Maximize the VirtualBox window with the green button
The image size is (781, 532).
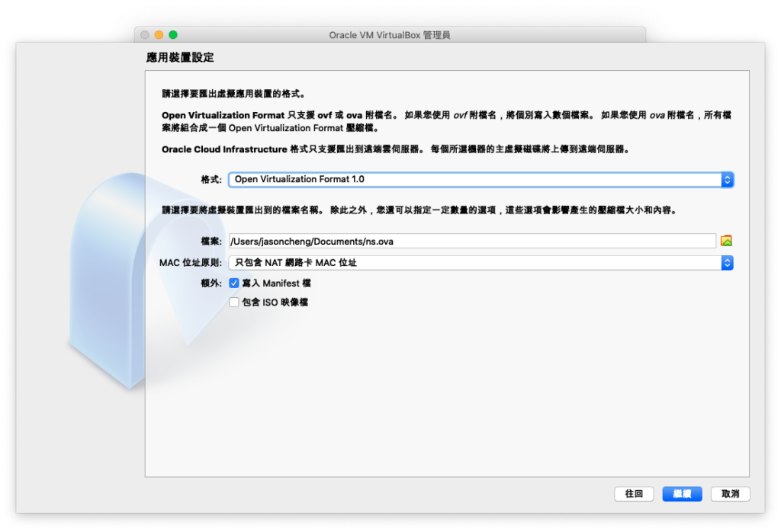point(173,35)
